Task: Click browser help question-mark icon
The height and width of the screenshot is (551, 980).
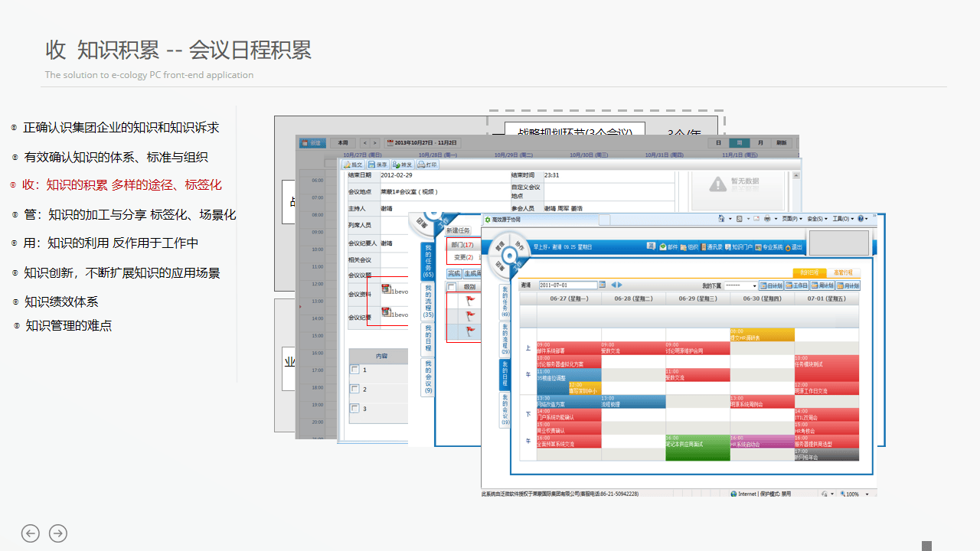Action: [x=861, y=219]
